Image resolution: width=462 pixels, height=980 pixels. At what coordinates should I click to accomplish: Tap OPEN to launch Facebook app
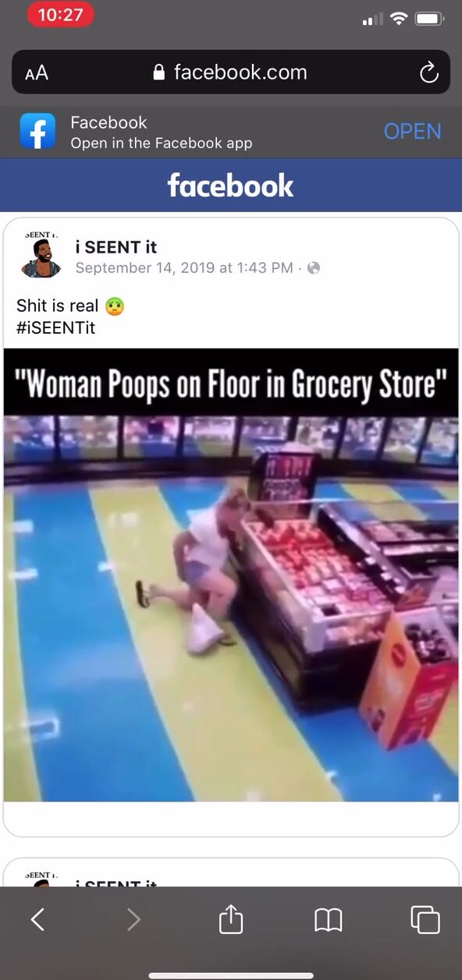[x=413, y=132]
